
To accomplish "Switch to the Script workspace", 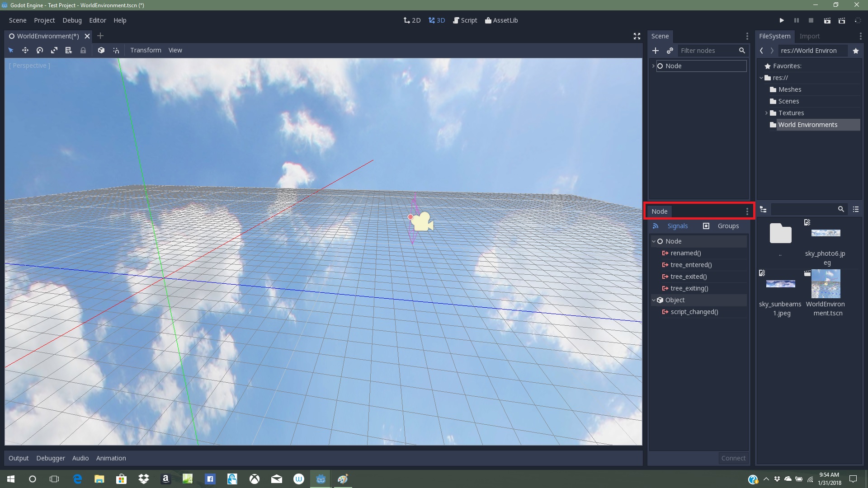I will 465,20.
